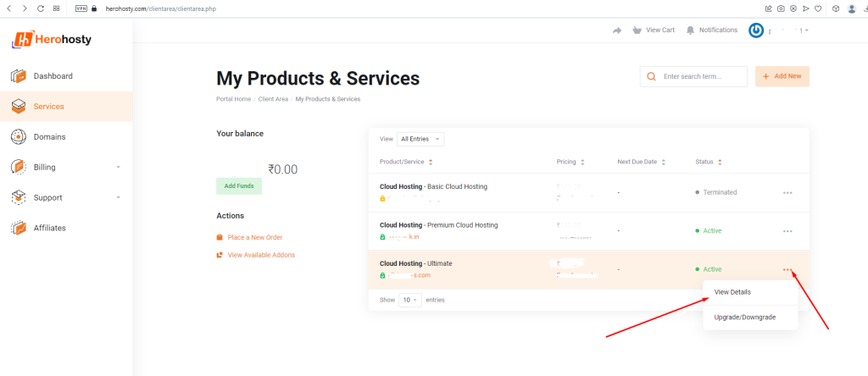
Task: Click the Affiliates sidebar icon
Action: pos(19,228)
